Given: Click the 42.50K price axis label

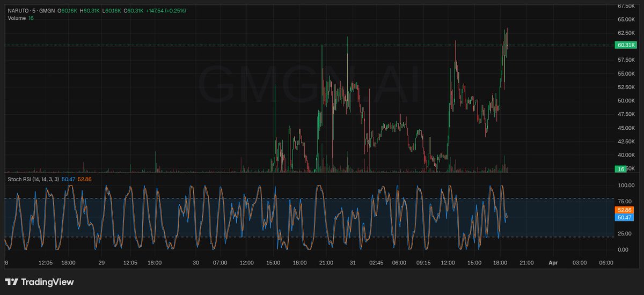Looking at the screenshot, I should pos(626,142).
